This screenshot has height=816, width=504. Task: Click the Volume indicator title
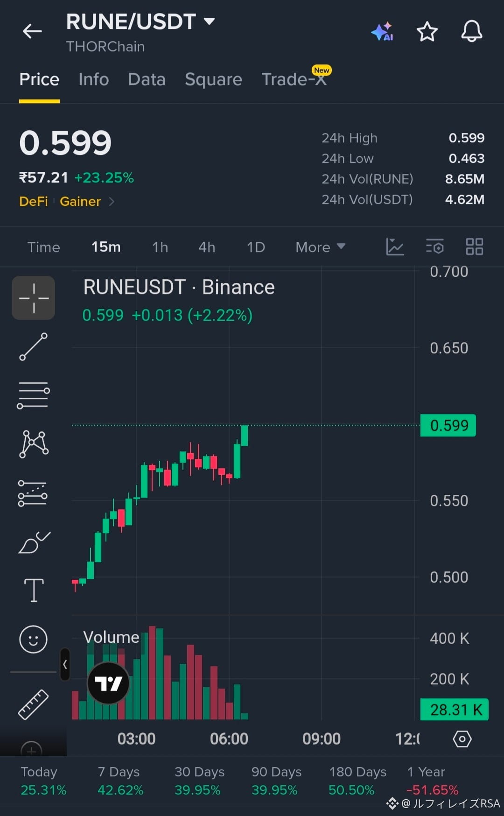click(x=111, y=637)
